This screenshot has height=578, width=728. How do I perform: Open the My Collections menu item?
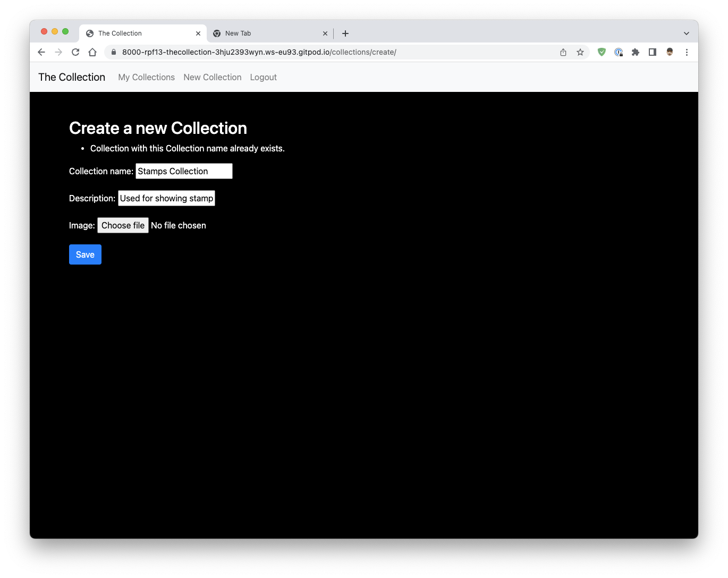point(146,77)
